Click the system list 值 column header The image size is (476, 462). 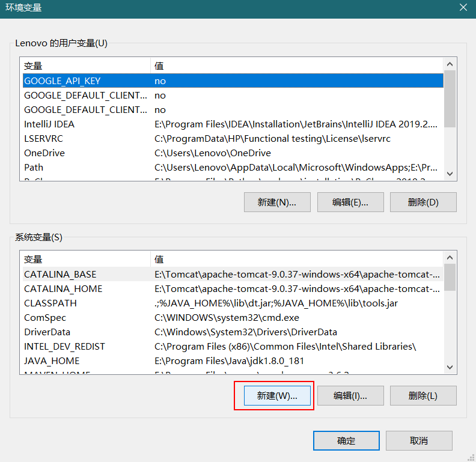point(159,259)
